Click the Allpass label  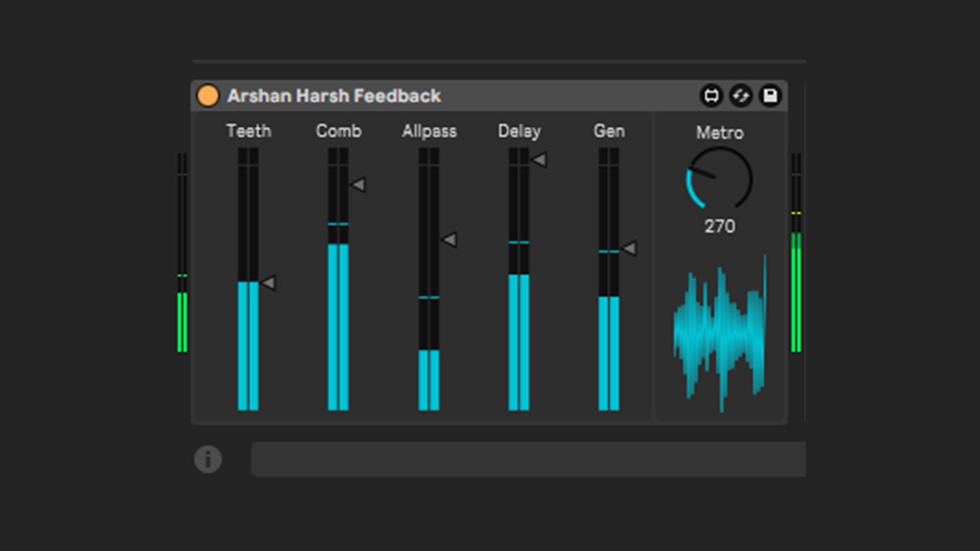click(x=429, y=131)
